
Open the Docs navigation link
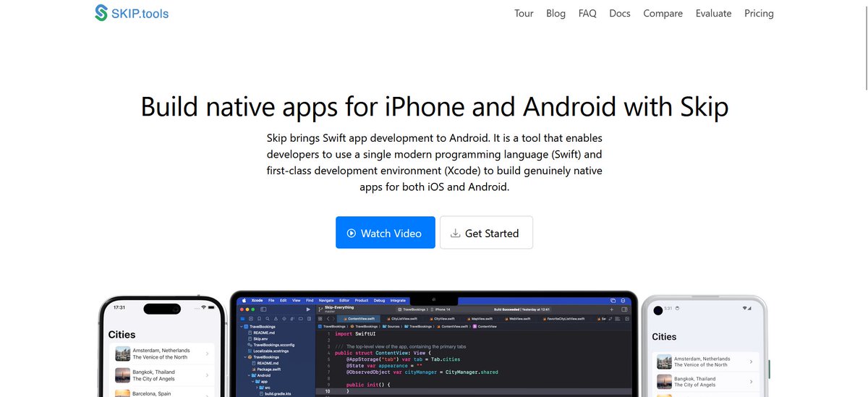pos(620,13)
